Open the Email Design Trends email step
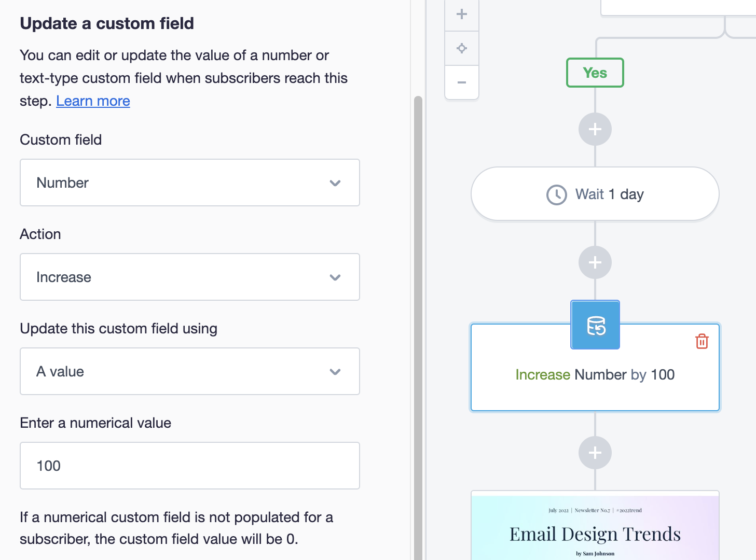756x560 pixels. pos(595,526)
